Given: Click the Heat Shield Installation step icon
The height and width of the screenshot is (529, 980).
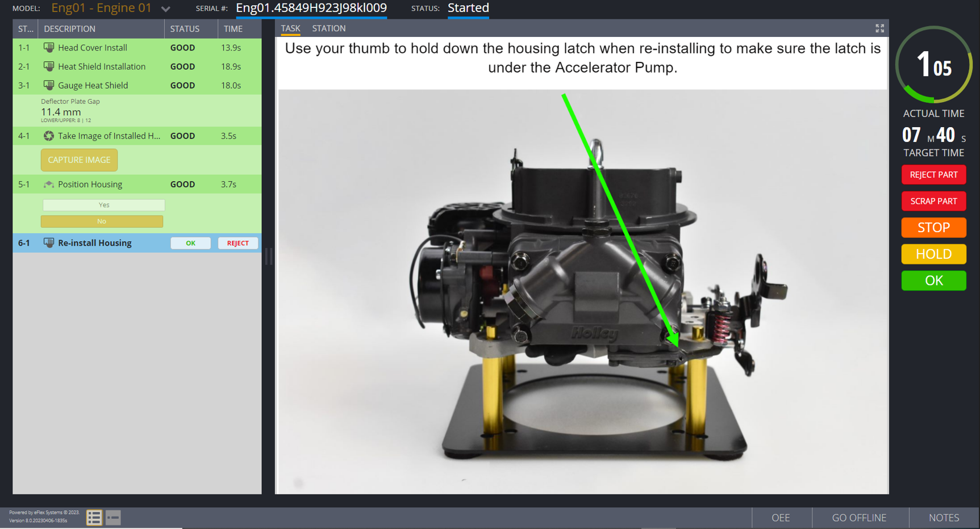Looking at the screenshot, I should click(49, 66).
